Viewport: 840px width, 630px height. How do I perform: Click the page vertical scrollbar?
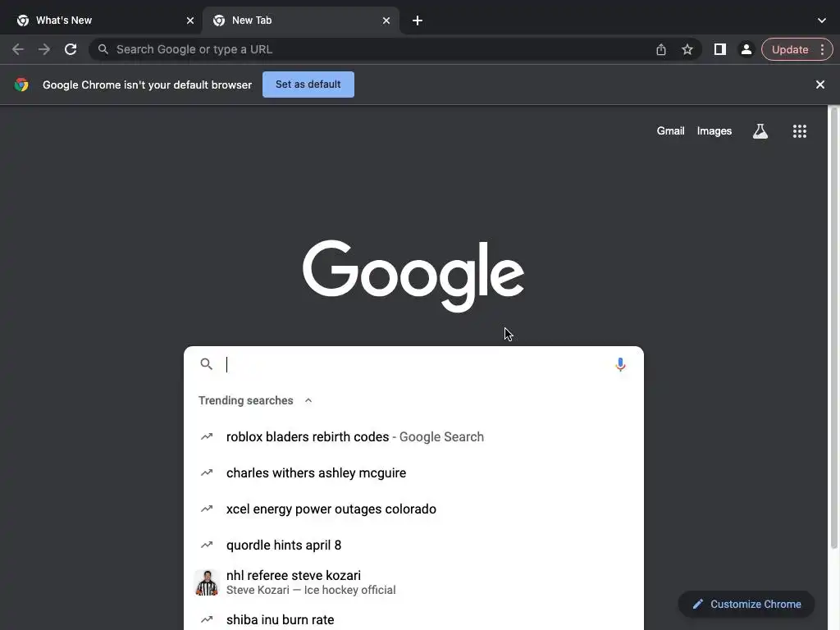coord(833,326)
